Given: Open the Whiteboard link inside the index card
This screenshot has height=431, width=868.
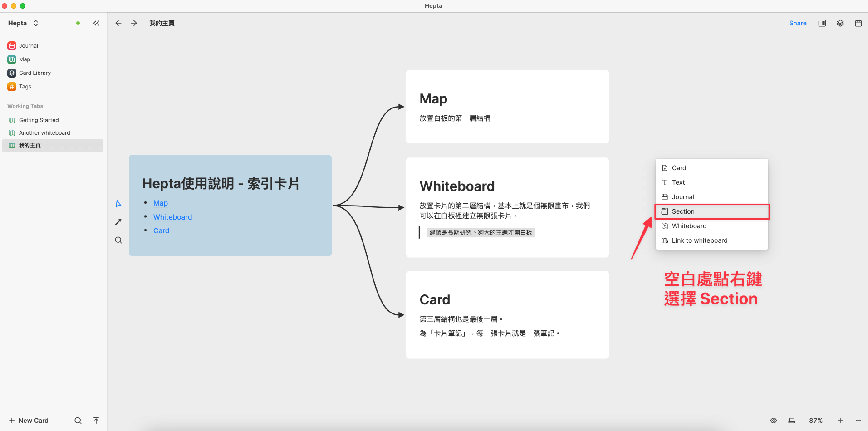Looking at the screenshot, I should coord(172,217).
